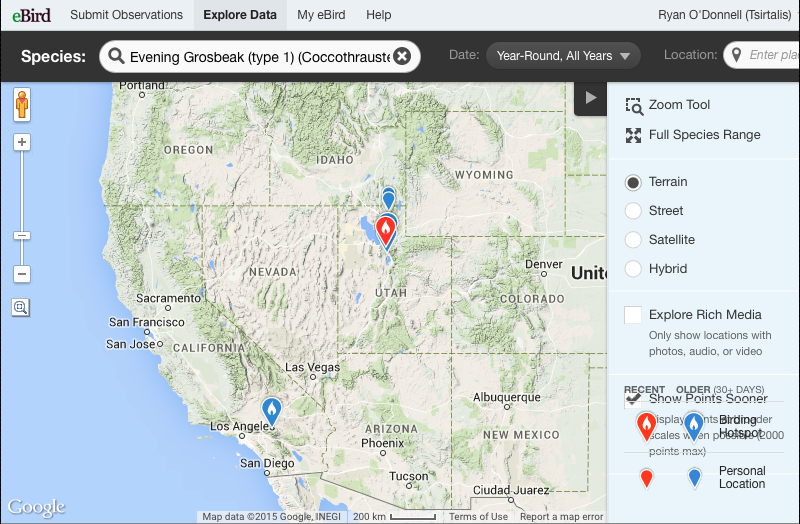Select the Hybrid map type
The image size is (800, 524).
click(x=633, y=269)
